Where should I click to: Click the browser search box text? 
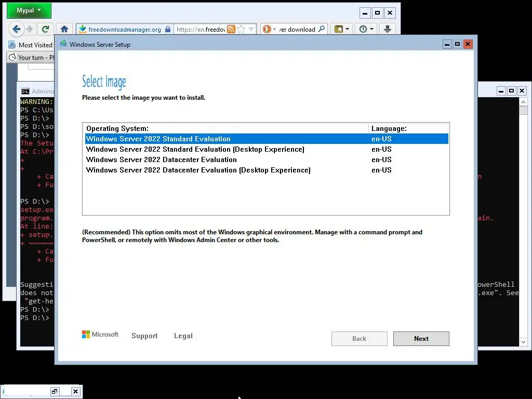click(298, 30)
